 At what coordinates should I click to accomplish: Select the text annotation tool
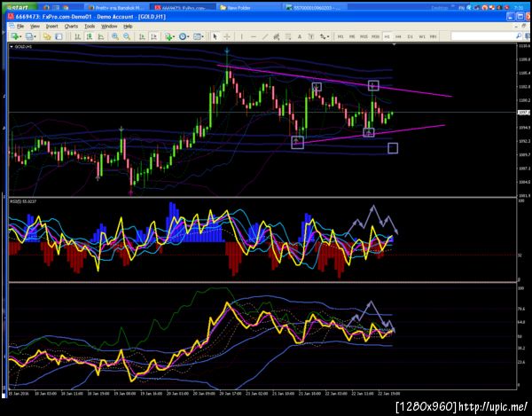coord(300,36)
